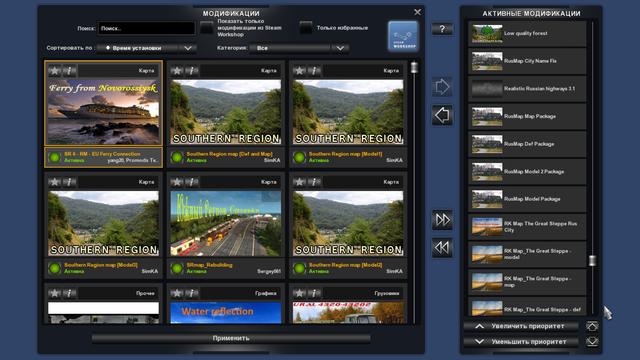Select Low quality forest active mod
The width and height of the screenshot is (640, 360).
point(527,33)
